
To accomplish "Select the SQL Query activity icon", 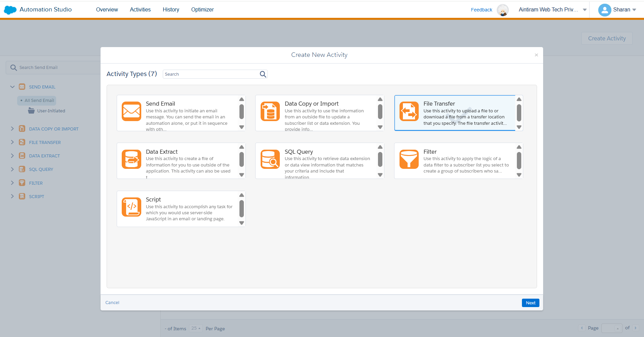I will (x=270, y=159).
